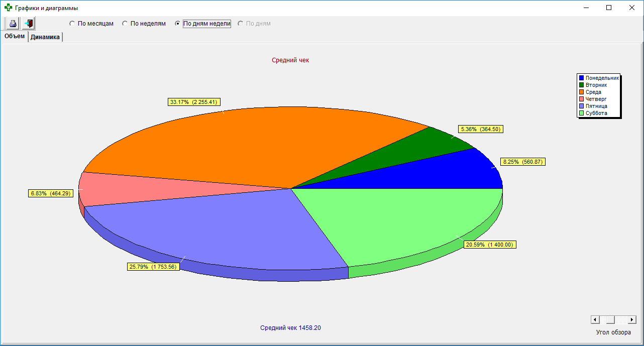Click the 'Понедельник' legend label

point(602,78)
